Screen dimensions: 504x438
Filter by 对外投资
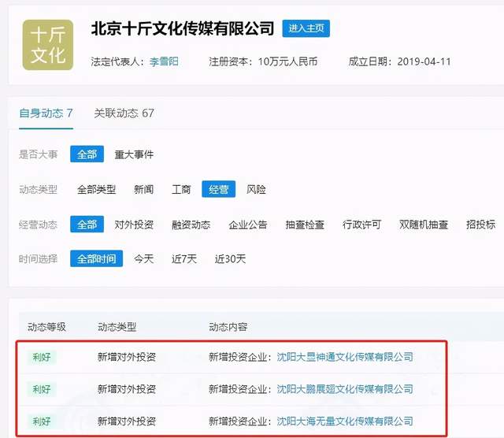134,225
